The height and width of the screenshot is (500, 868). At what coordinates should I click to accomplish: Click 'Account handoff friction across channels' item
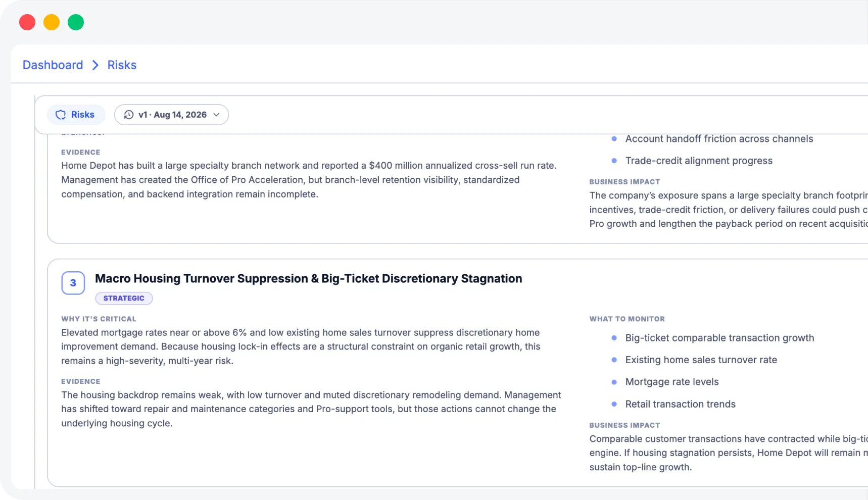pyautogui.click(x=719, y=139)
